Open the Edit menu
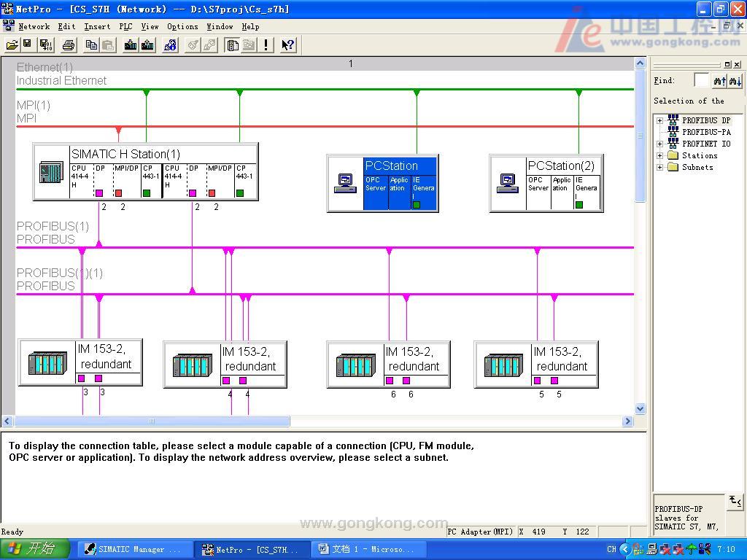747x560 pixels. pos(66,27)
